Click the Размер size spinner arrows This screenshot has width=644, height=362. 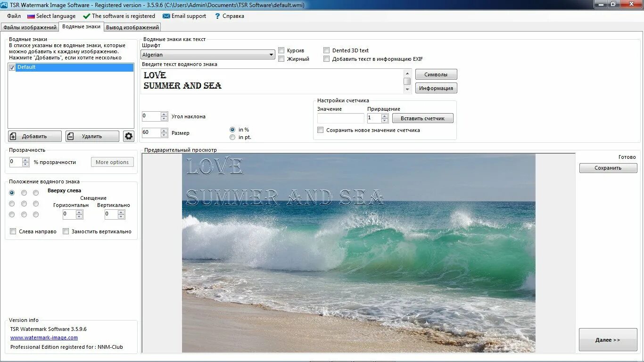pos(164,133)
